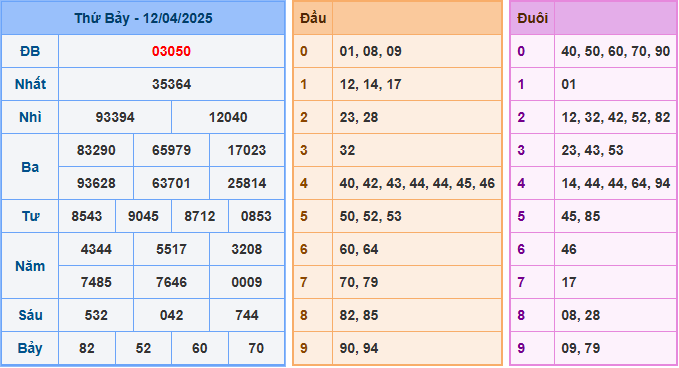Screen dimensions: 679x368
Task: Click the Ba row label
Action: (30, 167)
